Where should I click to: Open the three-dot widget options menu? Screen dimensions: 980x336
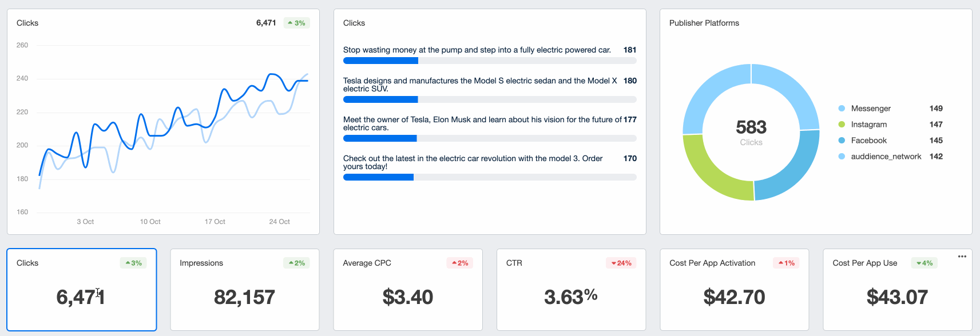[x=962, y=256]
